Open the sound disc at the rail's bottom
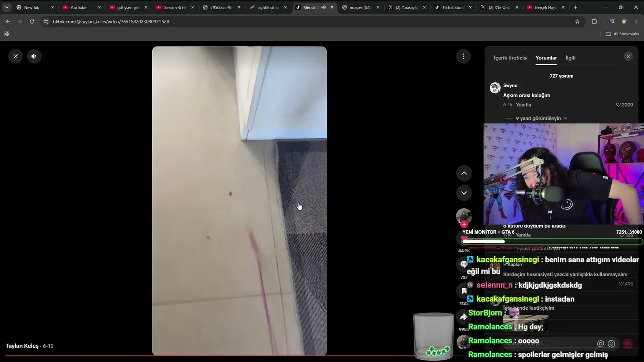The image size is (644, 362). pyautogui.click(x=464, y=343)
